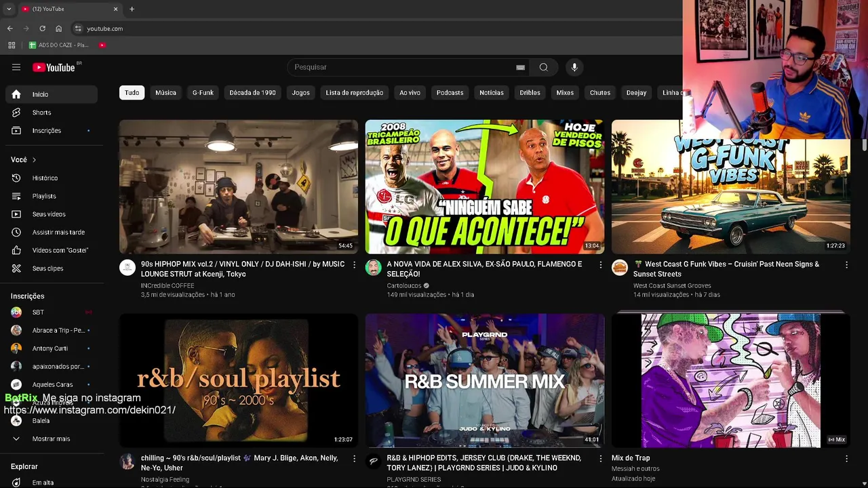This screenshot has width=868, height=488.
Task: Play the R&B SUMMER MIX thumbnail
Action: click(x=485, y=380)
